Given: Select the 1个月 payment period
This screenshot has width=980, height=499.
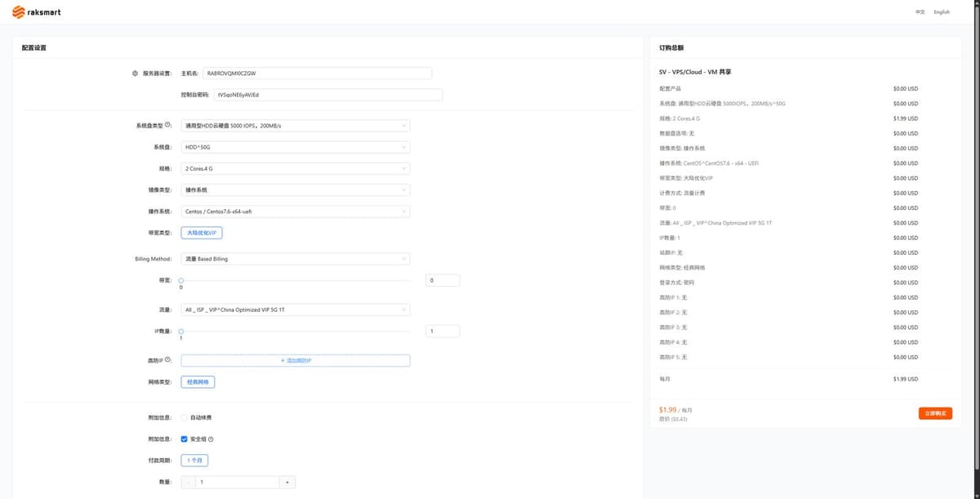Looking at the screenshot, I should (x=194, y=461).
